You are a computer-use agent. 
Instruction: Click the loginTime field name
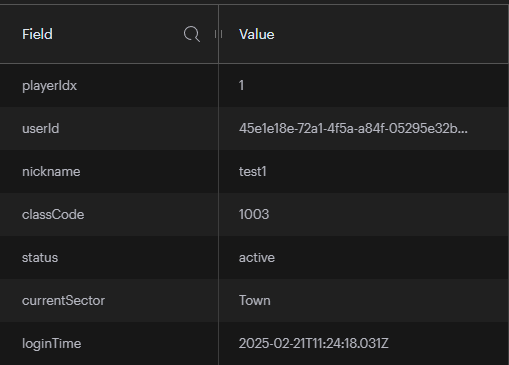coord(52,344)
